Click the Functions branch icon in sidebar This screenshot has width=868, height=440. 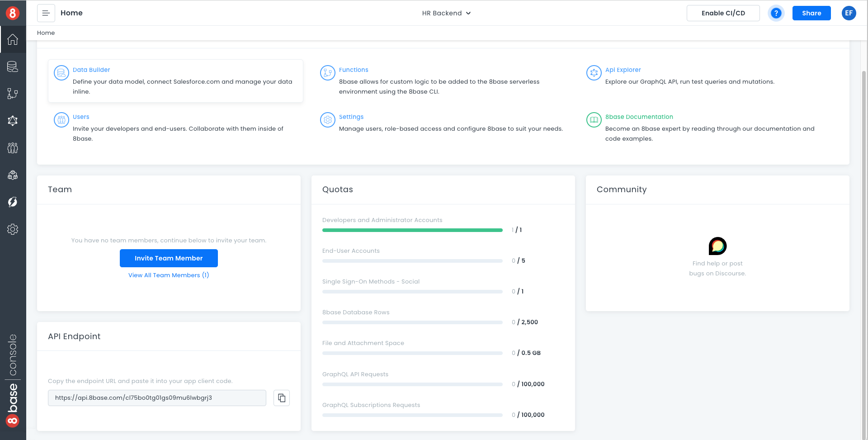(x=13, y=94)
